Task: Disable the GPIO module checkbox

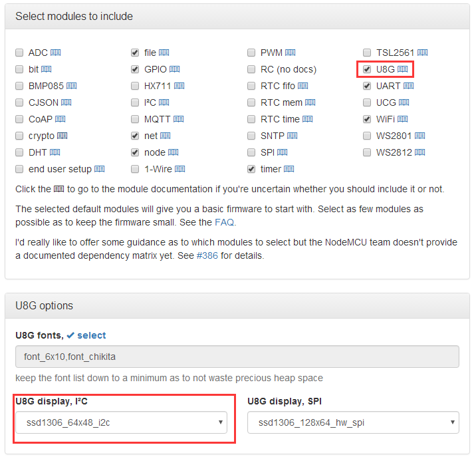Action: [x=135, y=69]
